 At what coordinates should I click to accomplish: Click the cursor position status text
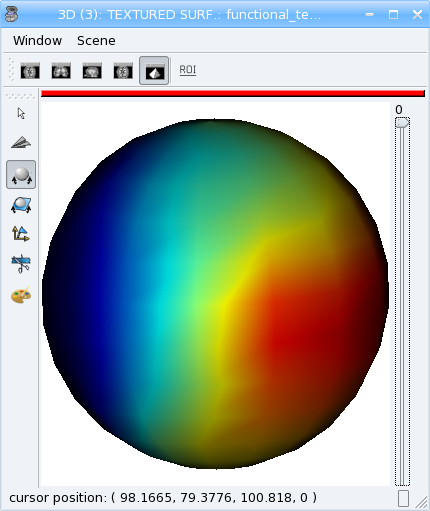pyautogui.click(x=163, y=498)
